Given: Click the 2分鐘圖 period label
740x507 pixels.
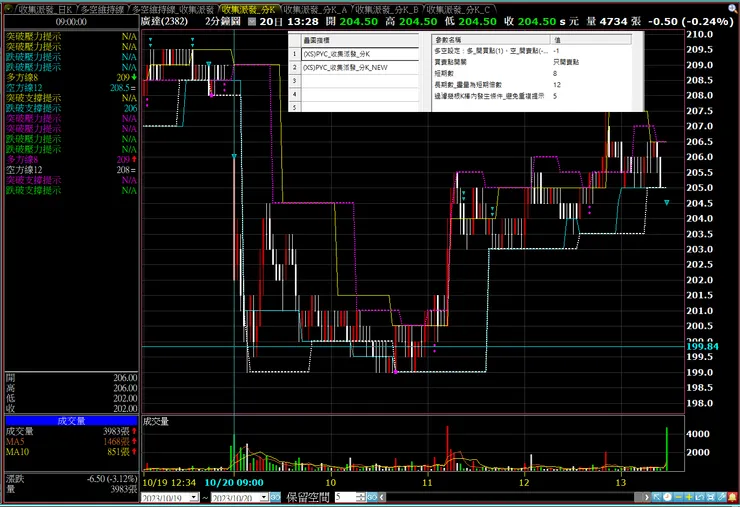Looking at the screenshot, I should pos(223,21).
